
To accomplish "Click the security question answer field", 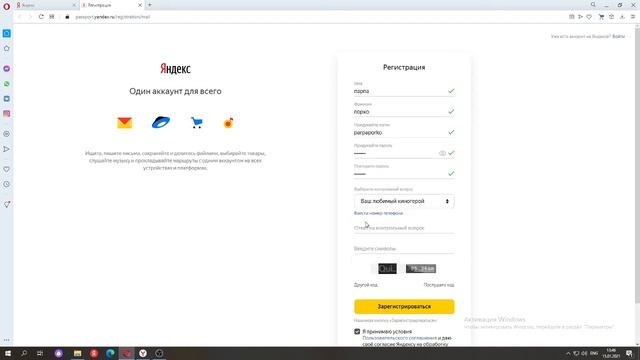I will [x=404, y=228].
